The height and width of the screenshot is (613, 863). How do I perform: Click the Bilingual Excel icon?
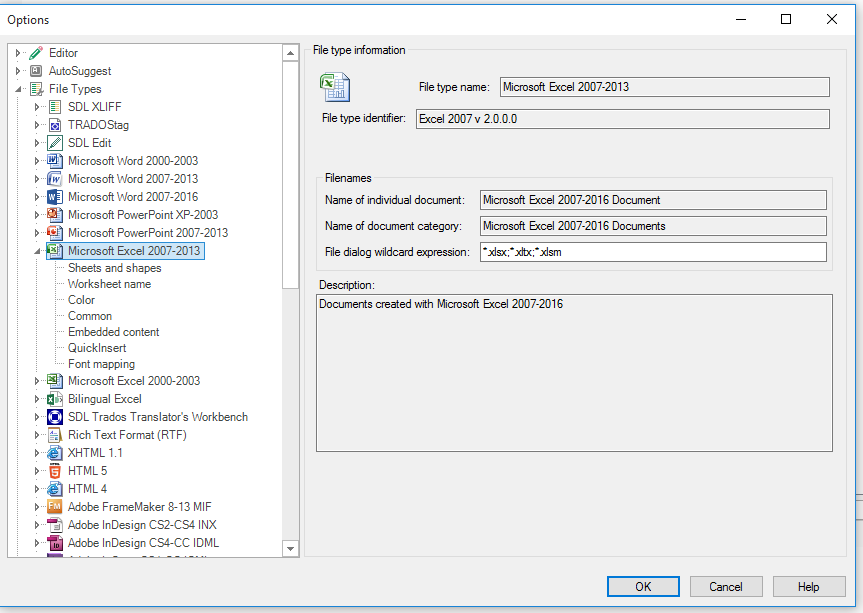coord(55,399)
